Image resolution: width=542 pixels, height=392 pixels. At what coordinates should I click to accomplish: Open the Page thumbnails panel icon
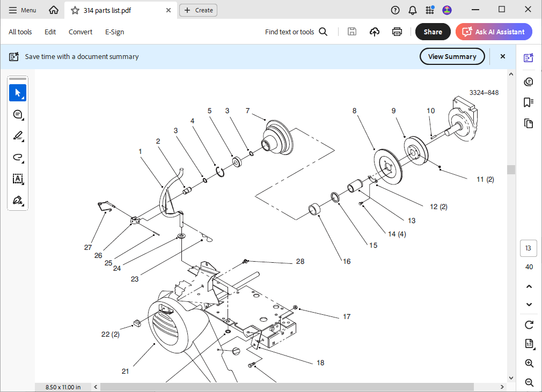[x=529, y=123]
